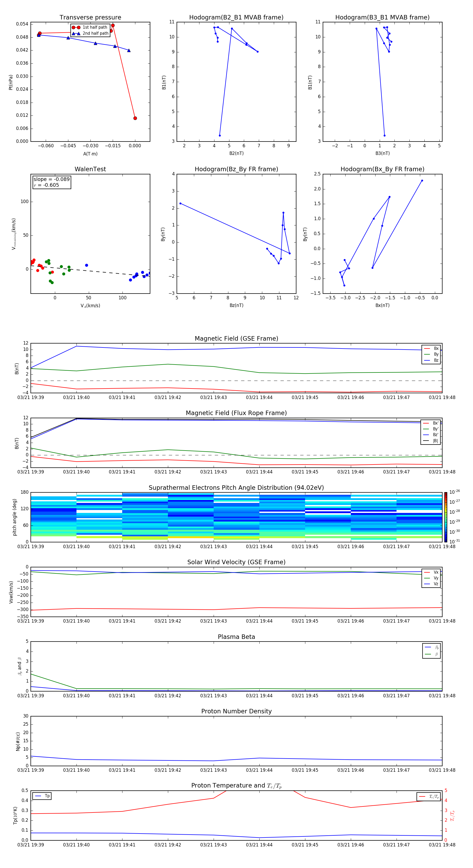The image size is (473, 868).
Task: Click the colorbar's top '10^-26' label
Action: 455,492
